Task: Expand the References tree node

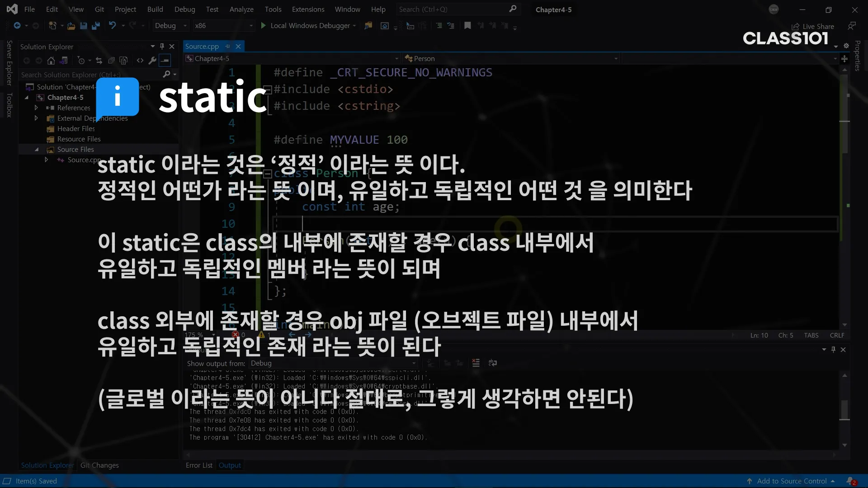Action: pyautogui.click(x=36, y=108)
